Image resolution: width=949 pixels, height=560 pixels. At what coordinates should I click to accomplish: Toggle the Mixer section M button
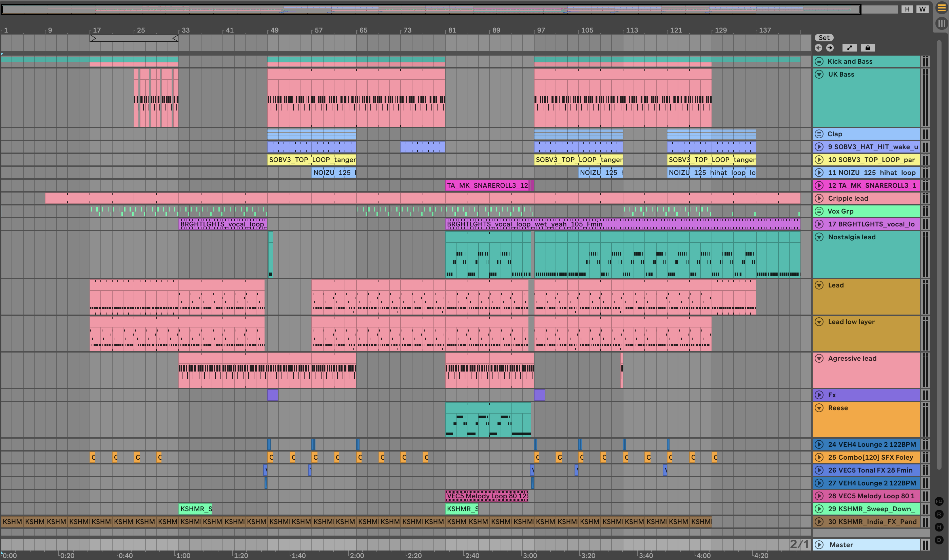pos(939,527)
